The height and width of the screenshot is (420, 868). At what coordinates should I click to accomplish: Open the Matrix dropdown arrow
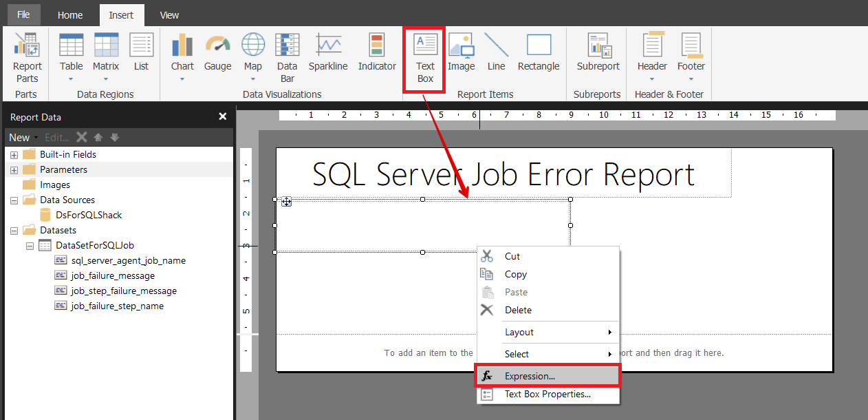[106, 79]
